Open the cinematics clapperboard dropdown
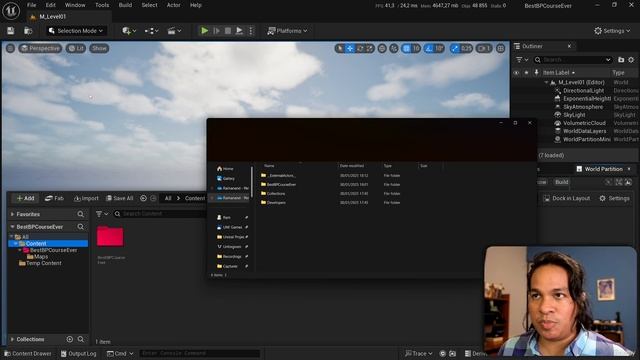640x360 pixels. click(174, 31)
